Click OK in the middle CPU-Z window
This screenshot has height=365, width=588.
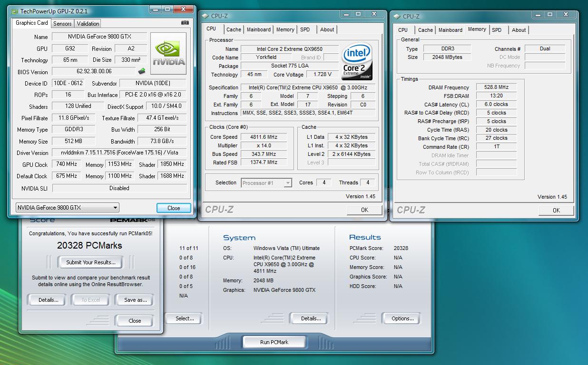coord(364,210)
